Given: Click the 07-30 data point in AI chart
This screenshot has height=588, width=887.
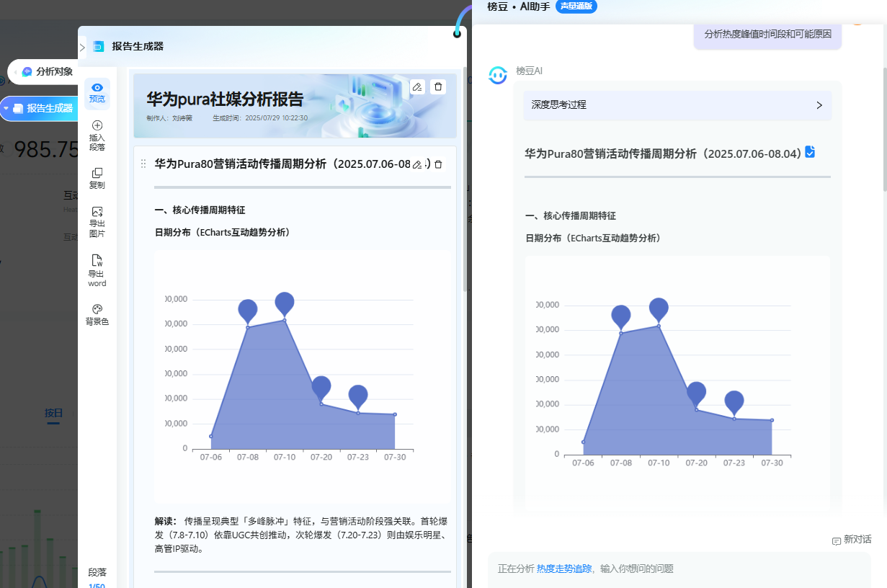Looking at the screenshot, I should tap(772, 420).
